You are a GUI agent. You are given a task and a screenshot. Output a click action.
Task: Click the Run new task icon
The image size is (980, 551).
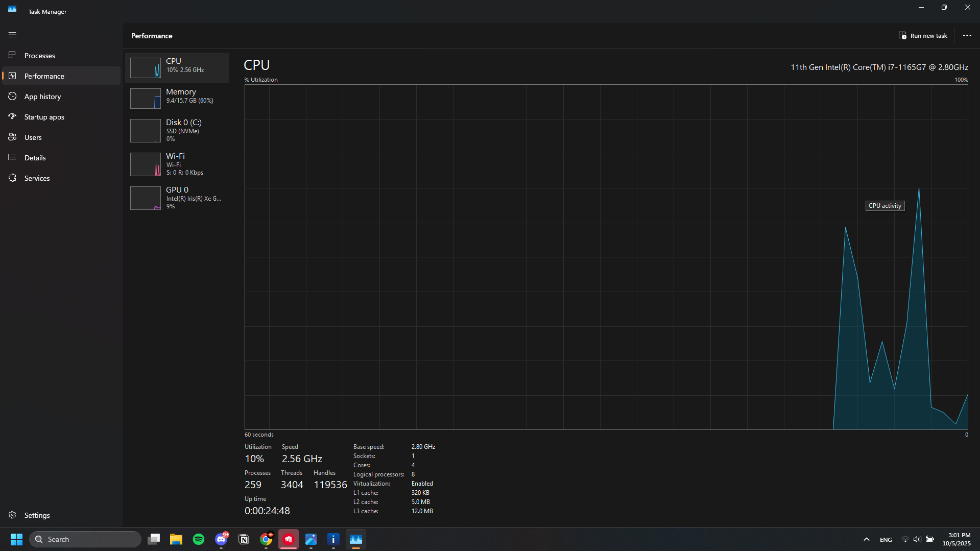coord(902,36)
